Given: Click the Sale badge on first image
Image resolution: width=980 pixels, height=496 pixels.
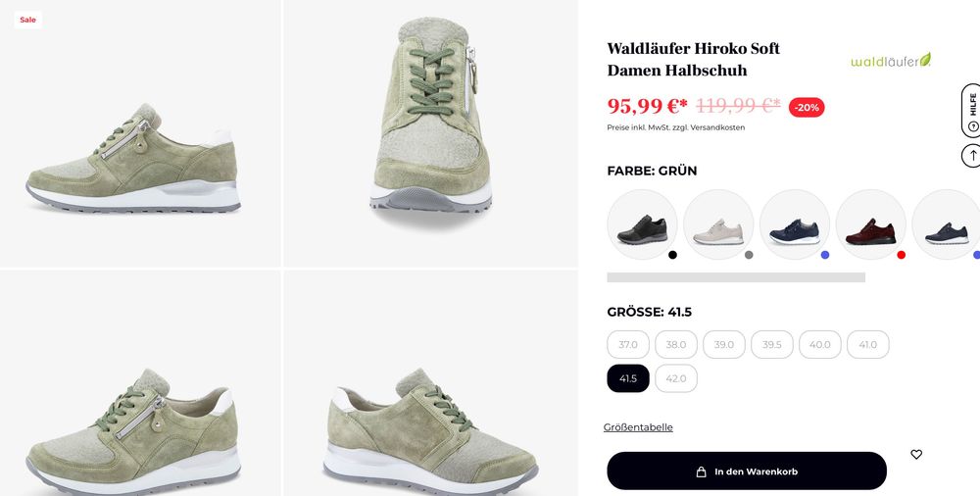Looking at the screenshot, I should tap(27, 20).
